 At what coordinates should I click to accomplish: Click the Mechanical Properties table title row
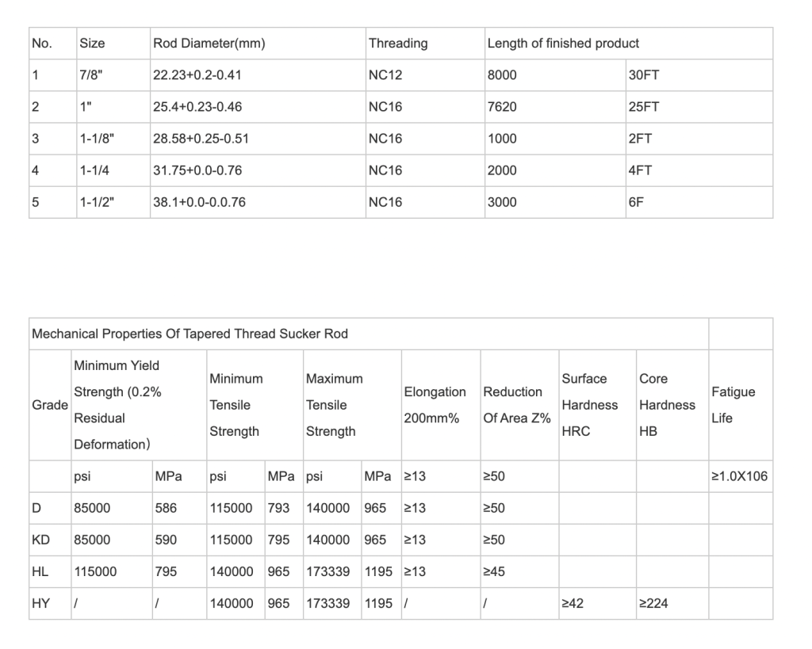[190, 334]
